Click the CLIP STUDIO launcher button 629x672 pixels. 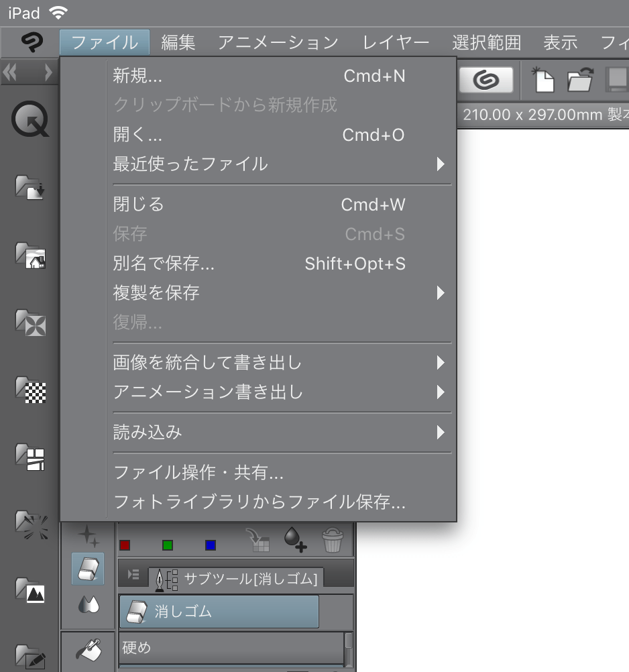point(485,80)
